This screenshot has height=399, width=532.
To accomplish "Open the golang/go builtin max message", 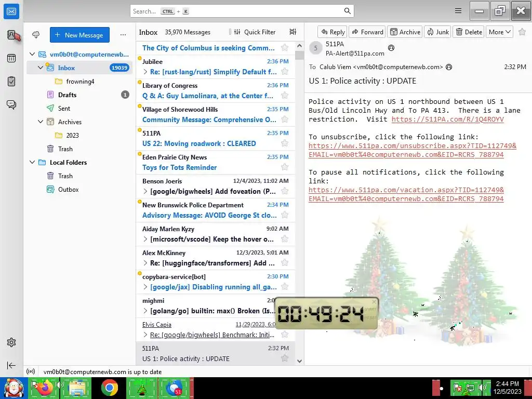I will point(216,305).
